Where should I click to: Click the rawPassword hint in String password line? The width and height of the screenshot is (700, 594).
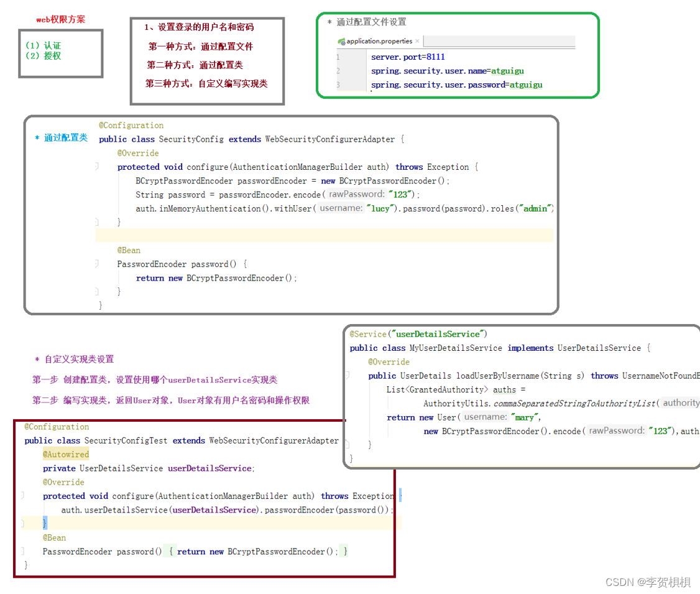(x=356, y=194)
